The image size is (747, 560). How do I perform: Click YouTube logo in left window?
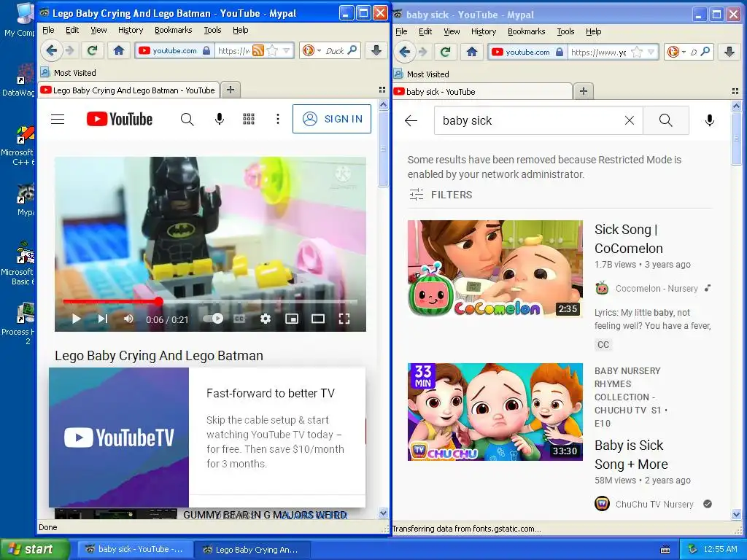click(x=120, y=119)
